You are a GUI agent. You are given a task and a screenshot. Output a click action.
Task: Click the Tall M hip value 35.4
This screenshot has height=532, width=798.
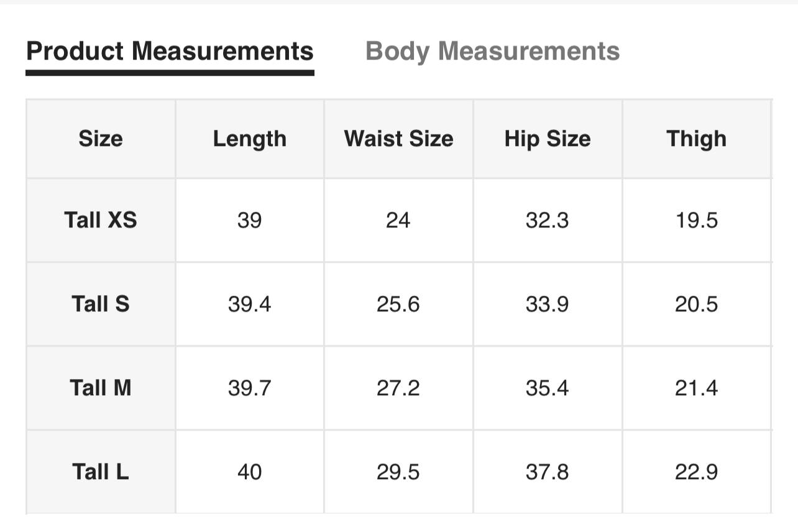[x=548, y=388]
